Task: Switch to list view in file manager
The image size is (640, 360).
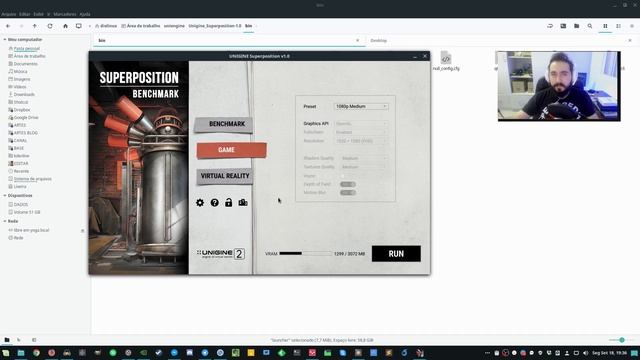Action: coord(618,26)
